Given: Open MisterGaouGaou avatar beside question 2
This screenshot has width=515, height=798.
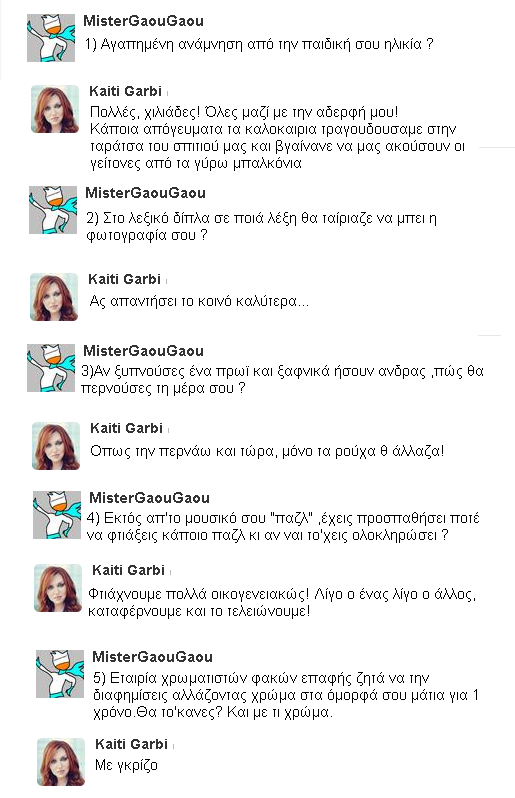Looking at the screenshot, I should tap(53, 210).
